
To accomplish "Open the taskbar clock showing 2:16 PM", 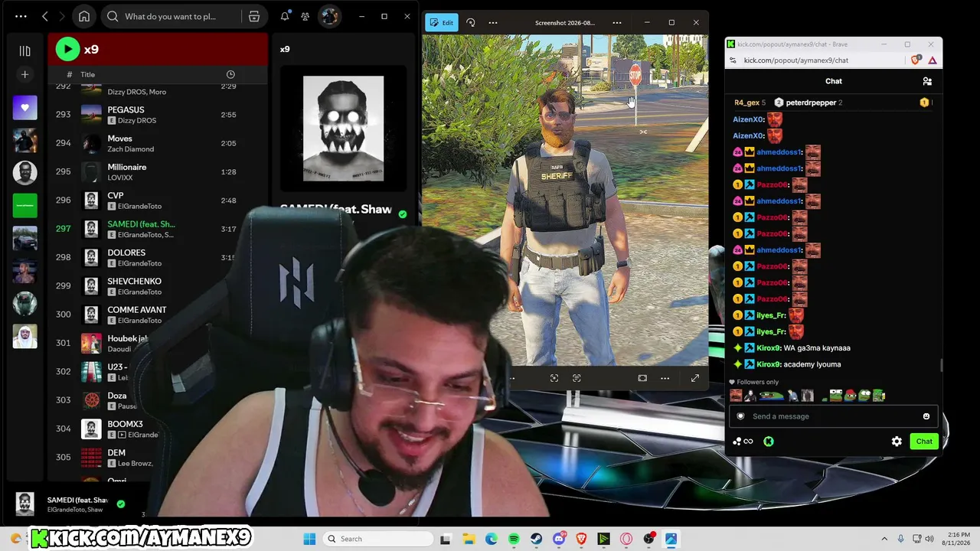I will (957, 539).
